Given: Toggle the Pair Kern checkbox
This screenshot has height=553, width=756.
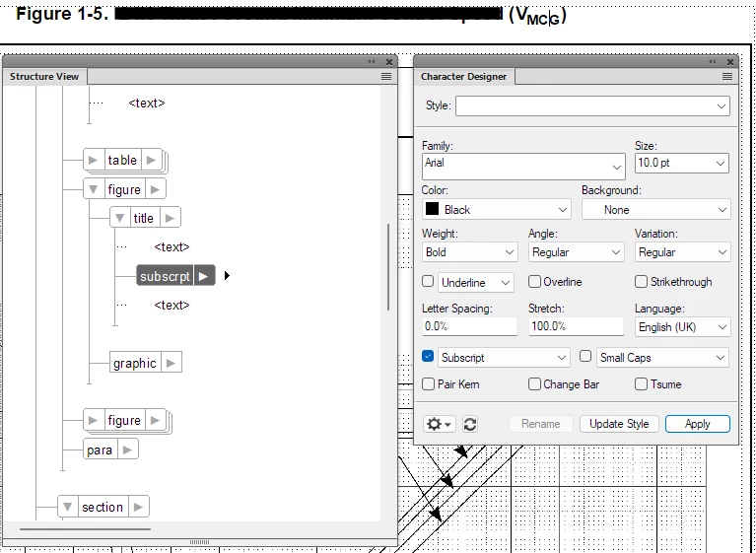Looking at the screenshot, I should (428, 384).
